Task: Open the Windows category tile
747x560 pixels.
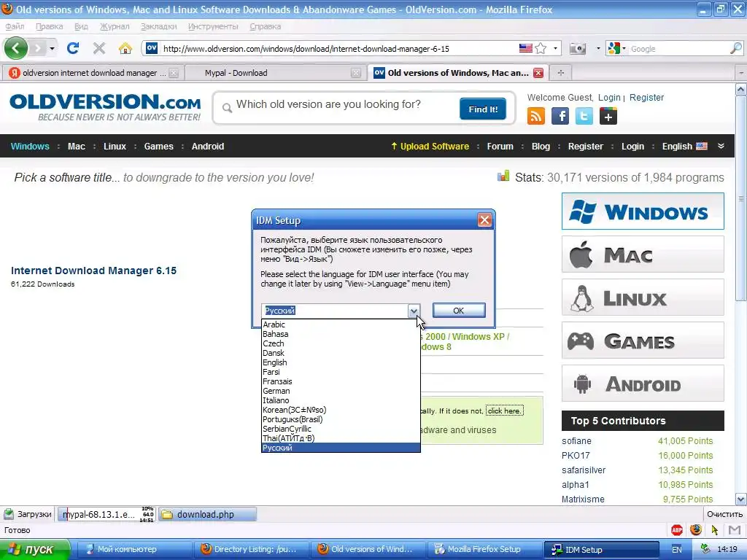Action: coord(643,211)
